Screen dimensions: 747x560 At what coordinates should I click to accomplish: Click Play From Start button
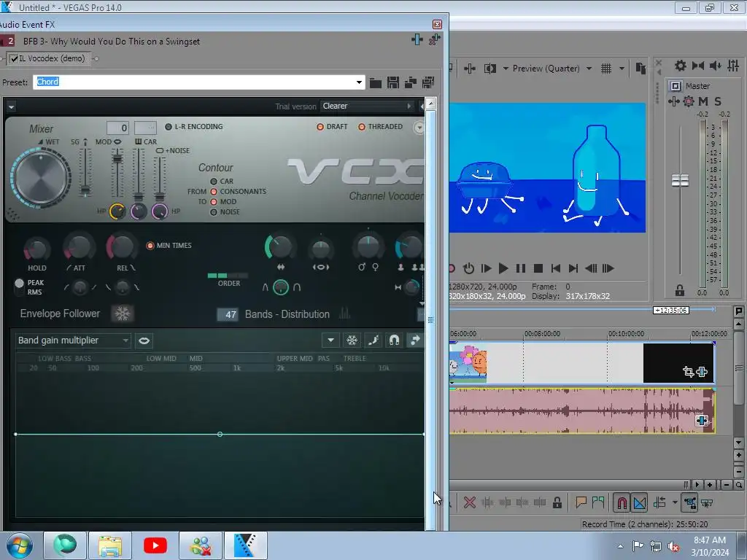[486, 268]
